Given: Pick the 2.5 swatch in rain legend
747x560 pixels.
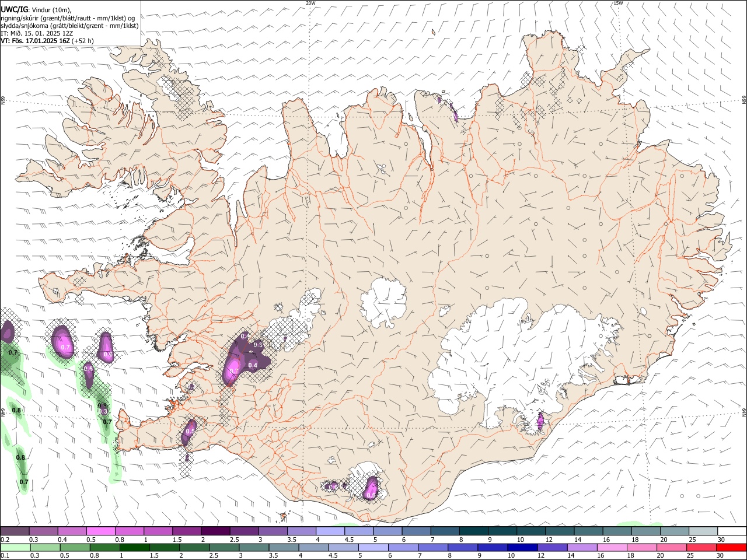Looking at the screenshot, I should click(224, 547).
